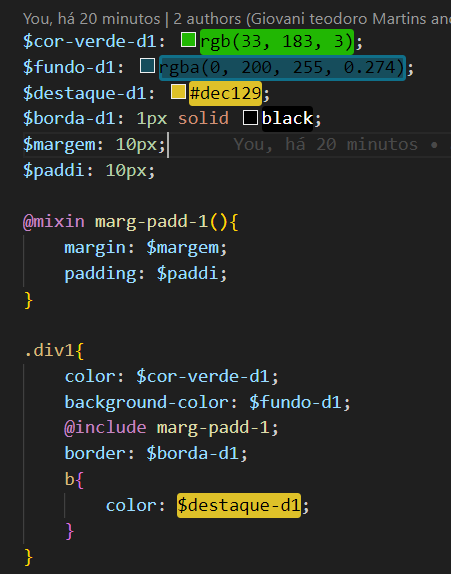Click the rgba(0, 200, 255, 0.274) value
The width and height of the screenshot is (451, 574).
[x=282, y=68]
